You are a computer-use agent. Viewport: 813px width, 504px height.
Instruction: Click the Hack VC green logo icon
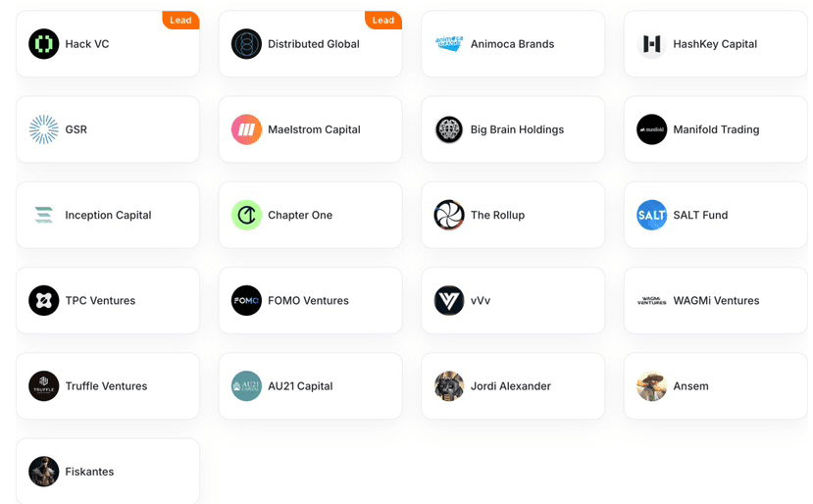[43, 44]
